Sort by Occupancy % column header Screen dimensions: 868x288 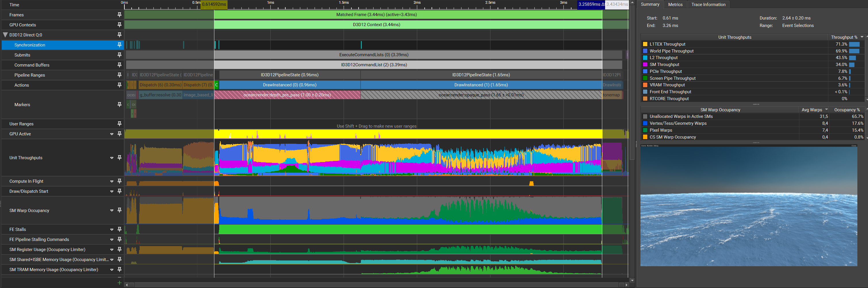coord(847,110)
